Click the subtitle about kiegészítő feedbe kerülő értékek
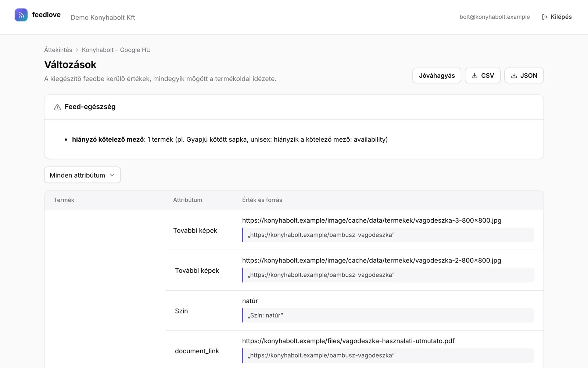The width and height of the screenshot is (588, 368). pos(160,79)
